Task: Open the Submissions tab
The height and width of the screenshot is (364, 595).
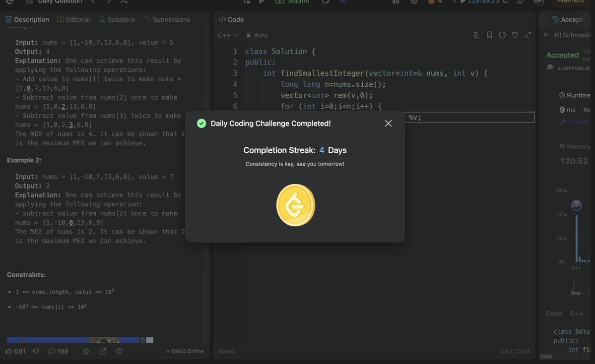Action: click(167, 19)
